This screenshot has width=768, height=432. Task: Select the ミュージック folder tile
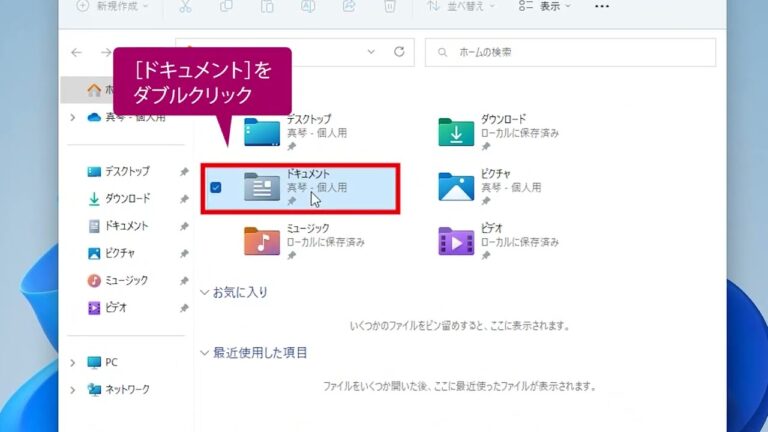pyautogui.click(x=304, y=242)
